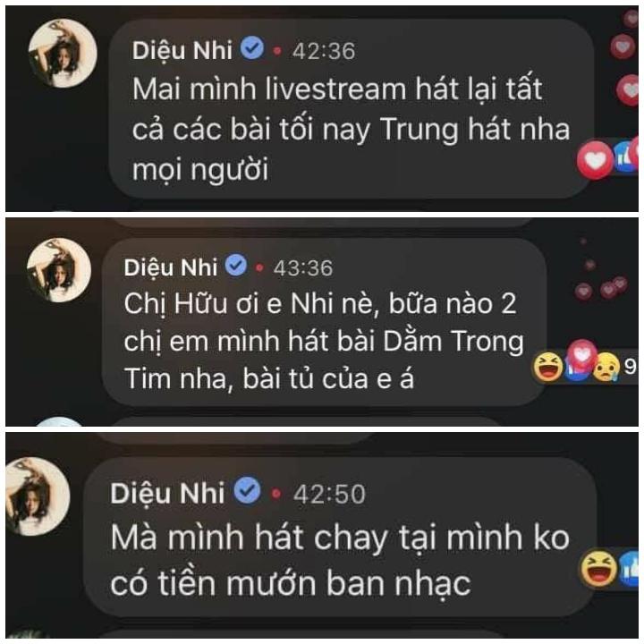Jump to timestamp 42:50
644x644 pixels.
point(329,494)
